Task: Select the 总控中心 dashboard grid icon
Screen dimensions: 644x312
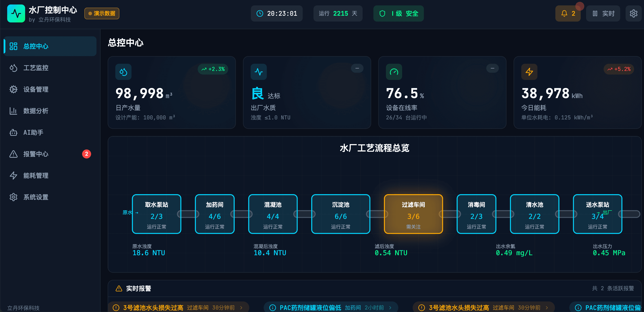Action: (x=13, y=46)
